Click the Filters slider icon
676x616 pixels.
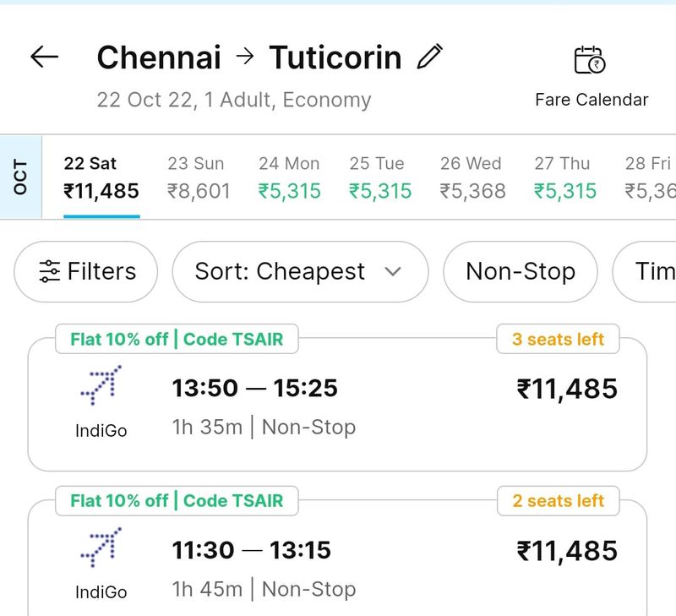50,271
